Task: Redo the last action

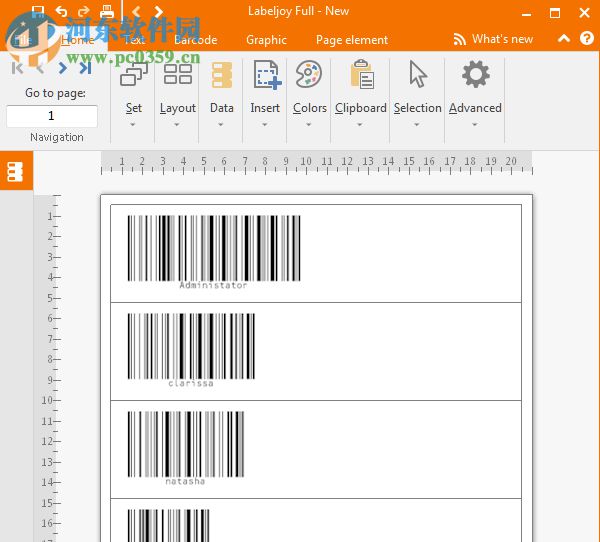Action: point(84,11)
